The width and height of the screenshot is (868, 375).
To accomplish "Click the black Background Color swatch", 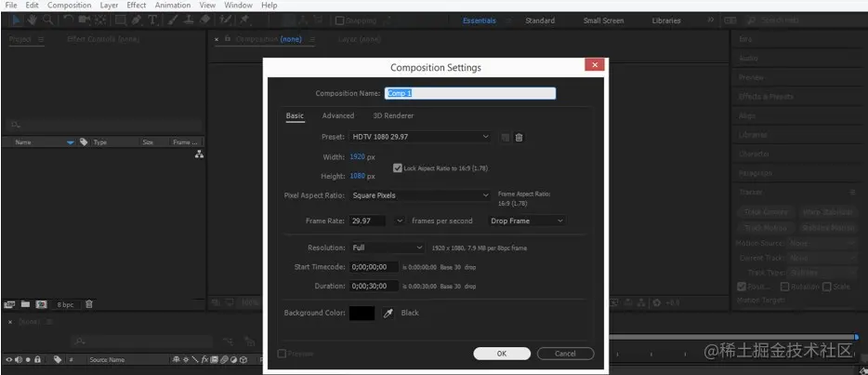I will click(362, 313).
